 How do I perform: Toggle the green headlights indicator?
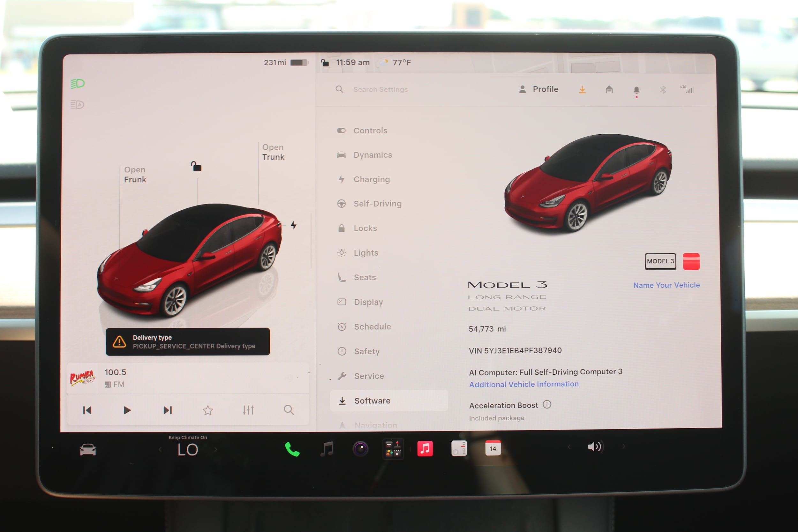pos(77,84)
